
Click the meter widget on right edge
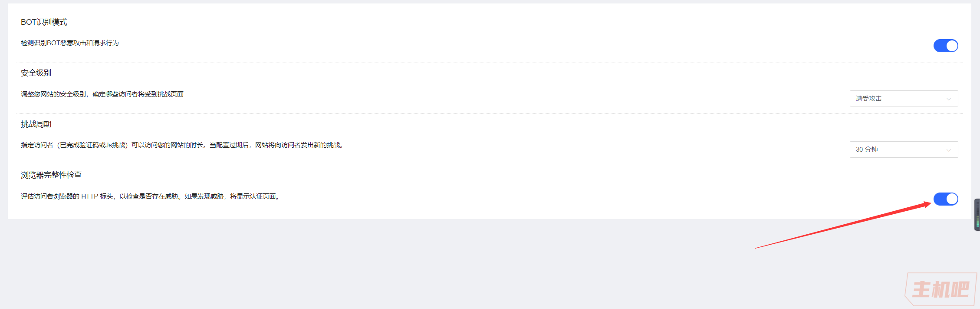coord(977,215)
